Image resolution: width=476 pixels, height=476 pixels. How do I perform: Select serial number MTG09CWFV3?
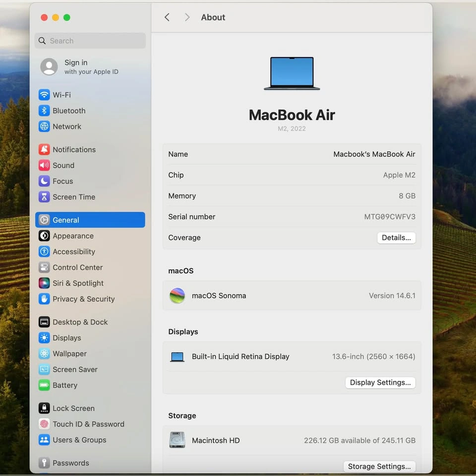(390, 217)
